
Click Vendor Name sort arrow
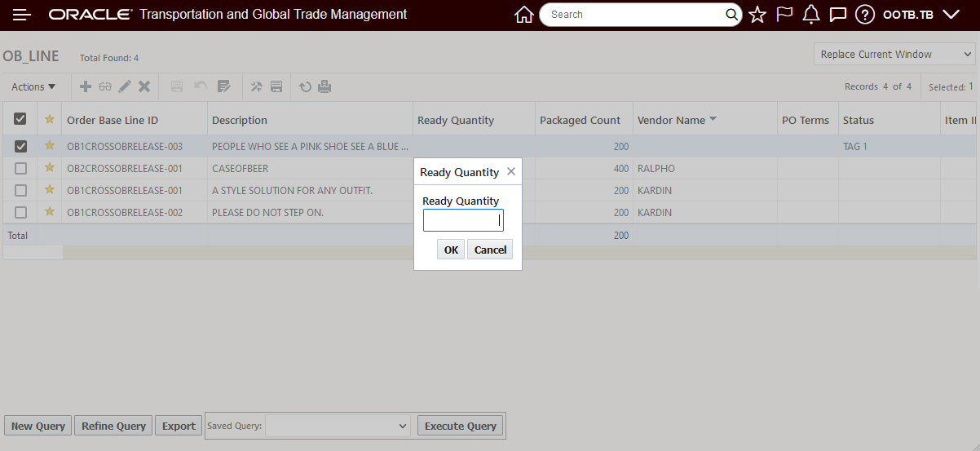[713, 119]
